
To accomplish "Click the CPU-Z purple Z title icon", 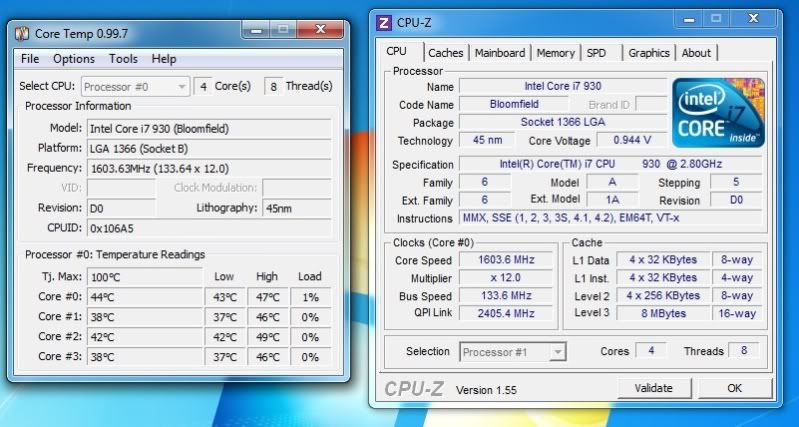I will [383, 23].
